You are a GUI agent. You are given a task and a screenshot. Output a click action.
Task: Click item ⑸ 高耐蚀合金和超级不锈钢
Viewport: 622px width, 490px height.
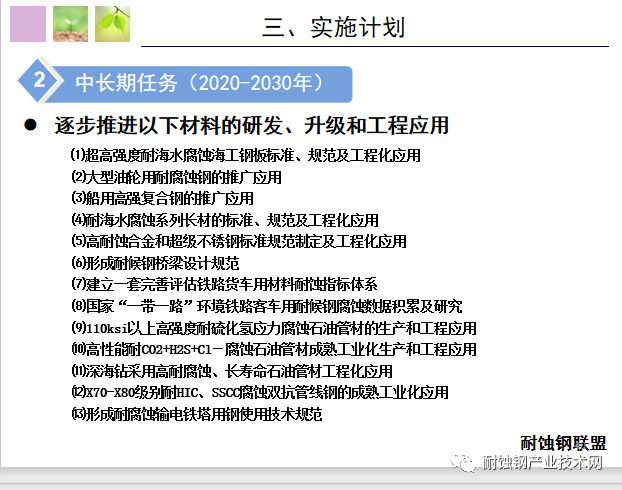pyautogui.click(x=238, y=241)
